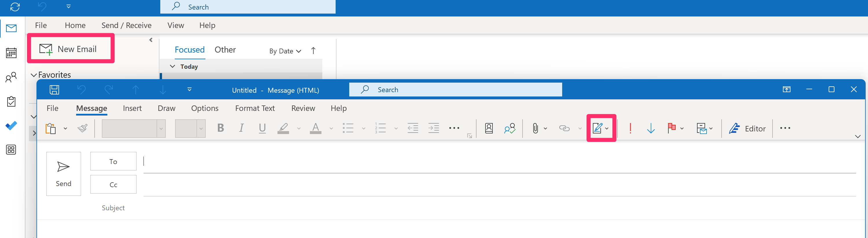
Task: Click the View Templates icon
Action: click(x=702, y=129)
